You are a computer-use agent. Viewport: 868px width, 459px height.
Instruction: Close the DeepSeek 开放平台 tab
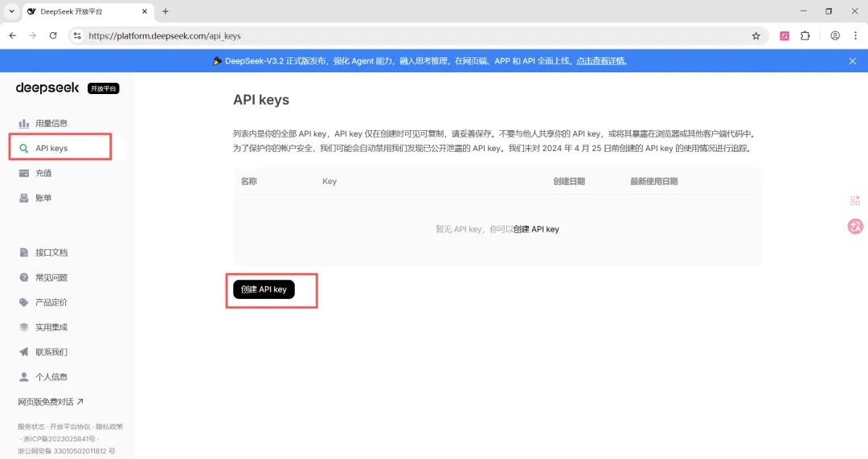coord(145,11)
